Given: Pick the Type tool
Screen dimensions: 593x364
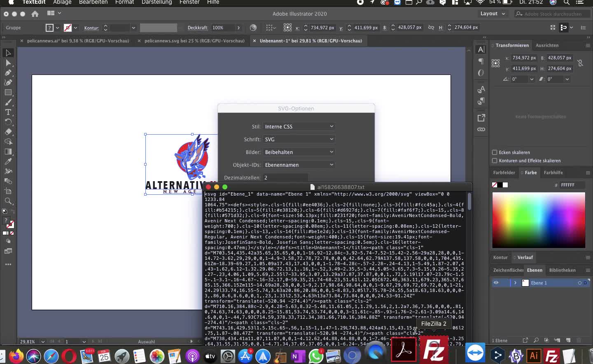Looking at the screenshot, I should point(8,112).
